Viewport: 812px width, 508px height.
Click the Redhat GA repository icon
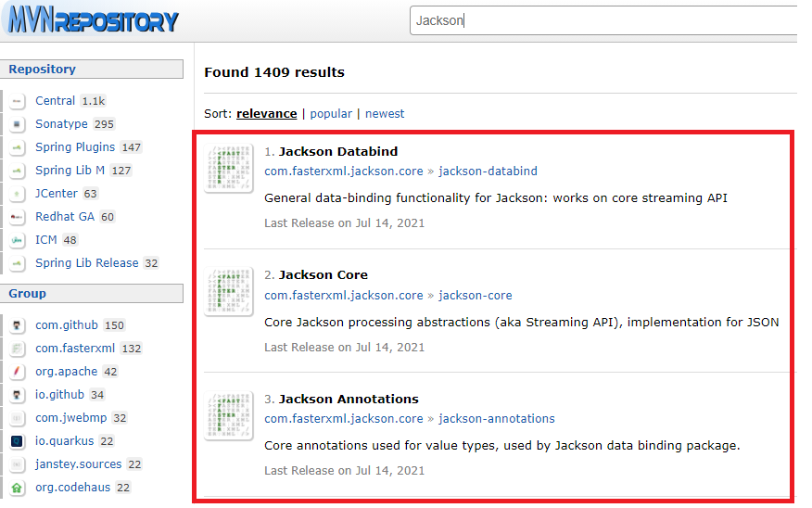[x=17, y=217]
